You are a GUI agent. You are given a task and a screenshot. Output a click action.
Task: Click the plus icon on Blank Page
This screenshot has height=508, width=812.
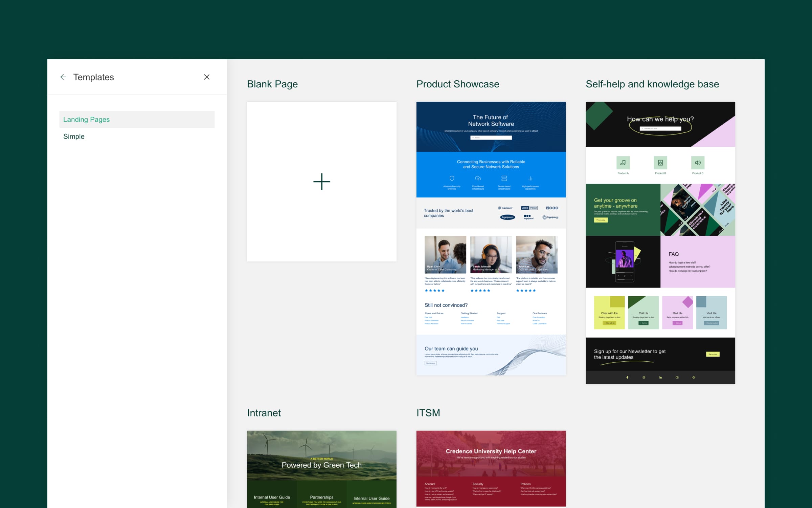click(321, 182)
